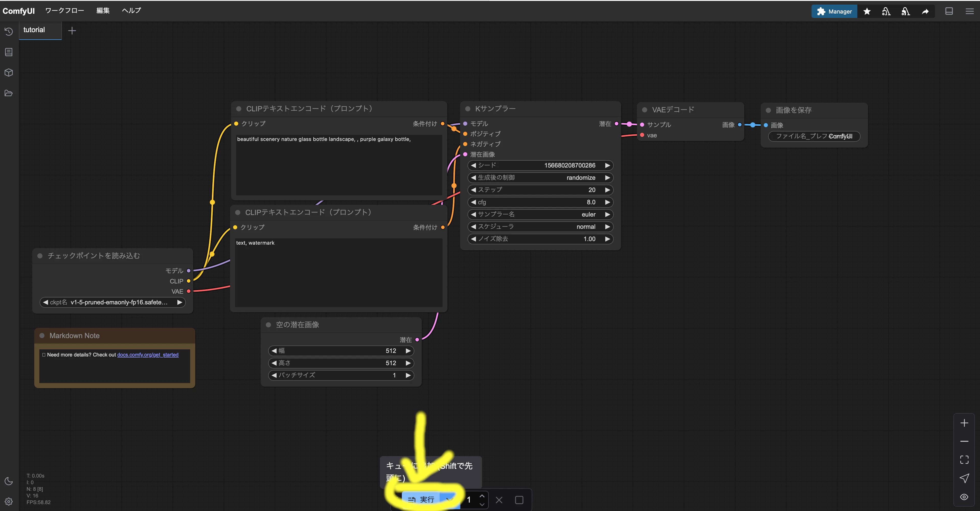
Task: Click the star icon next to Manager
Action: coord(867,11)
